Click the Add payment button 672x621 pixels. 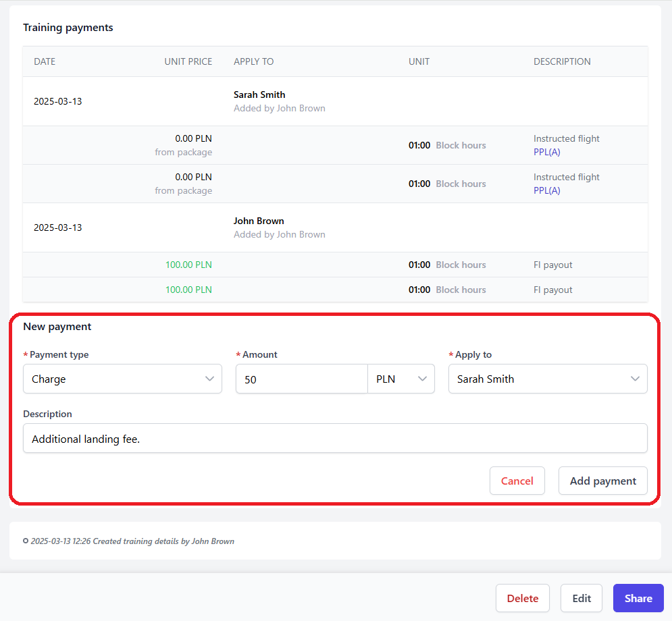coord(603,481)
